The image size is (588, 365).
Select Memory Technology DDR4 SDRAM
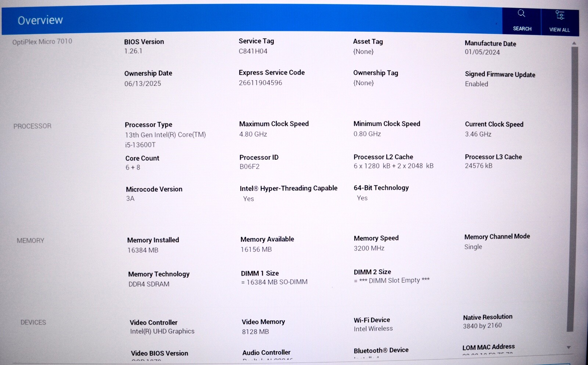(149, 284)
